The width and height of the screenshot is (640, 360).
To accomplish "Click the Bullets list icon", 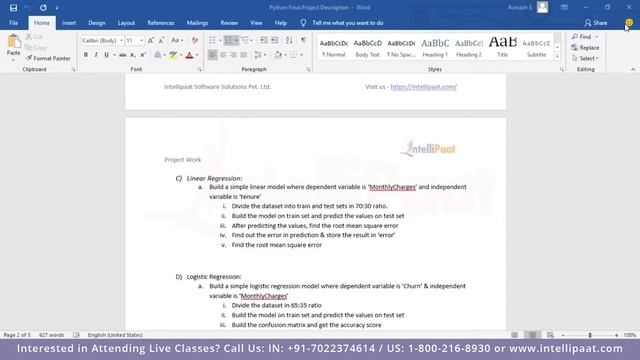I will coord(212,40).
